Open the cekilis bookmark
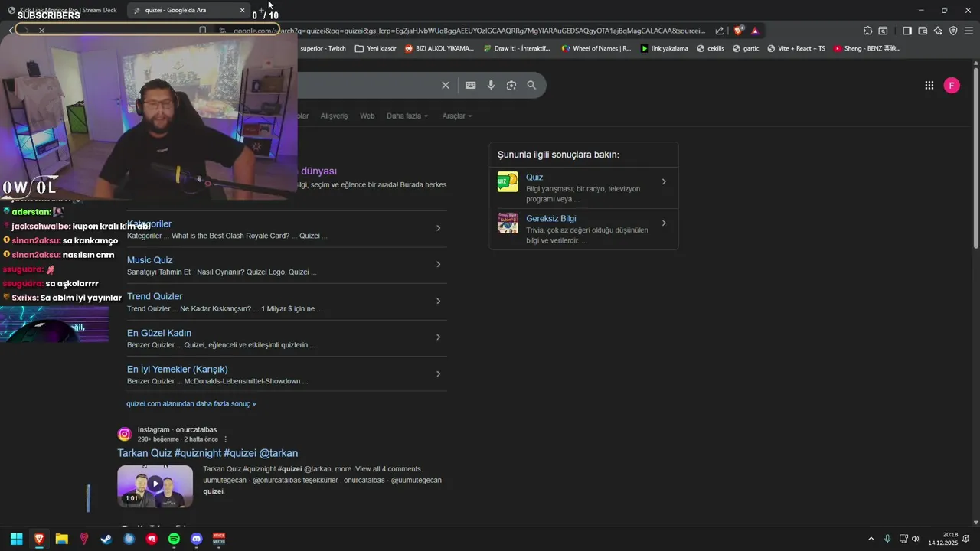This screenshot has width=980, height=551. (710, 48)
